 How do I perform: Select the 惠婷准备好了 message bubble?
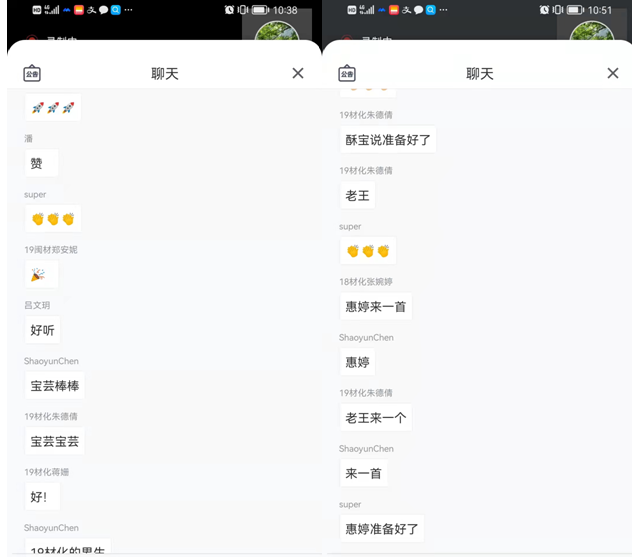[x=382, y=529]
